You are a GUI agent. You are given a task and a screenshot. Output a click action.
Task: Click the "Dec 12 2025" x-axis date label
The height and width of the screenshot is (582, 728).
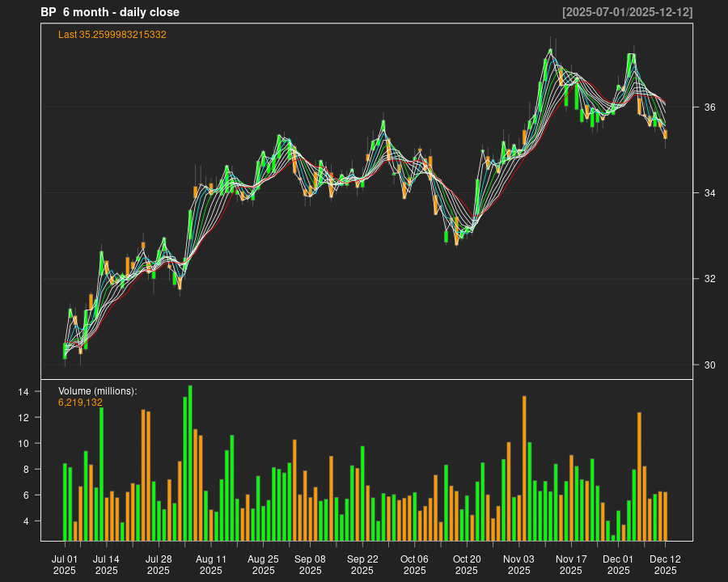(x=665, y=564)
